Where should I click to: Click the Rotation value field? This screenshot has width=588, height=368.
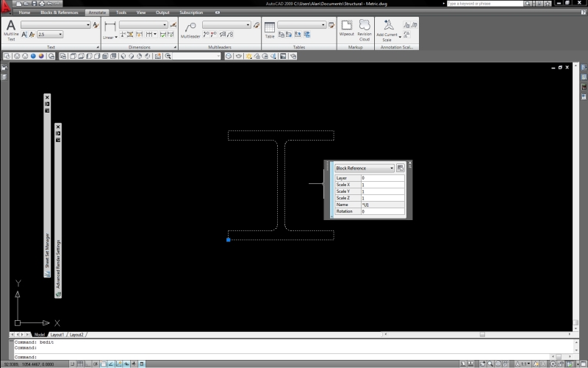[383, 211]
